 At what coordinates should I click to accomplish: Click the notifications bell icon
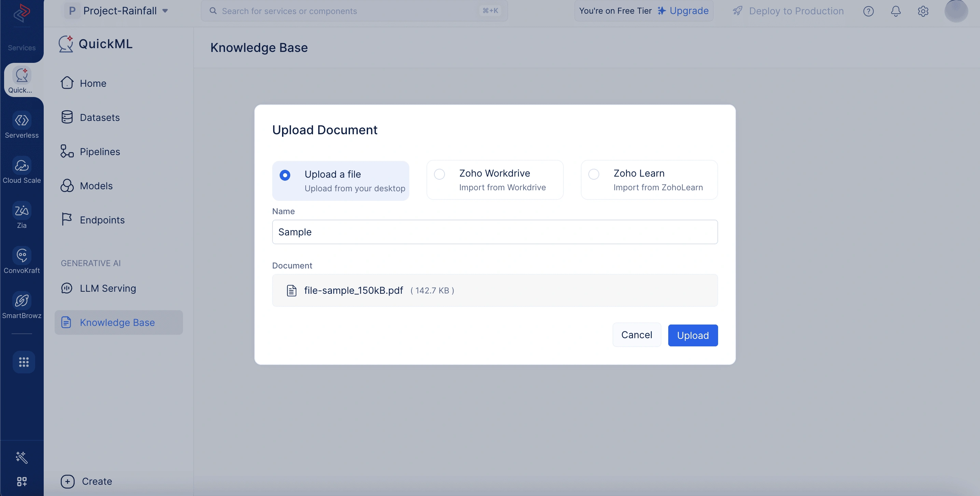[896, 11]
